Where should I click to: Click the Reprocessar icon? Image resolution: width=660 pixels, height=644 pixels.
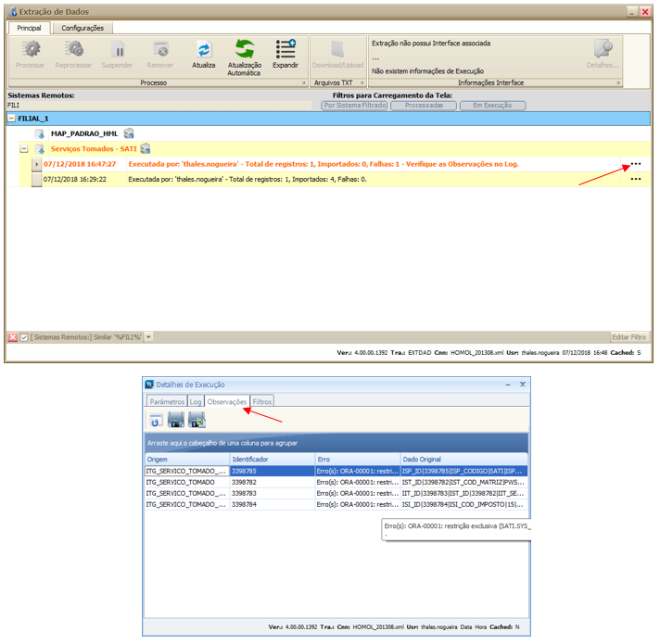pyautogui.click(x=74, y=49)
